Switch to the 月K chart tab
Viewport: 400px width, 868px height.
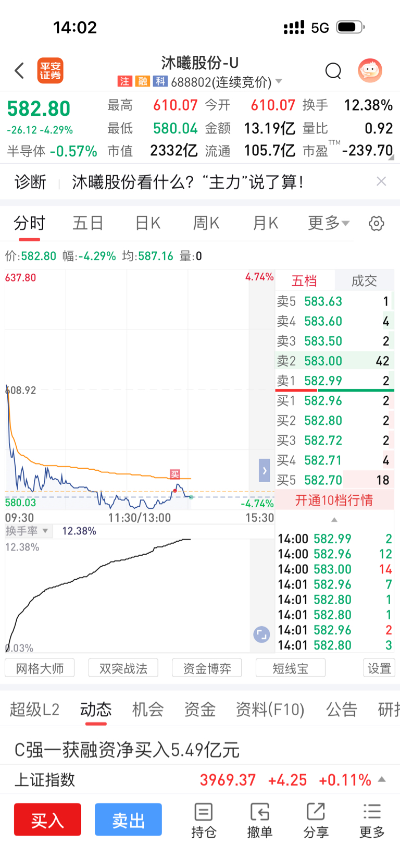pos(265,224)
